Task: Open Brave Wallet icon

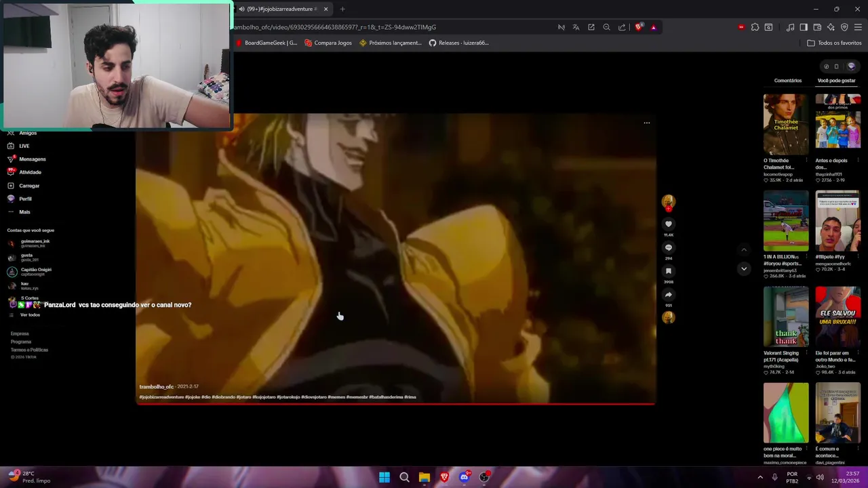Action: tap(817, 27)
